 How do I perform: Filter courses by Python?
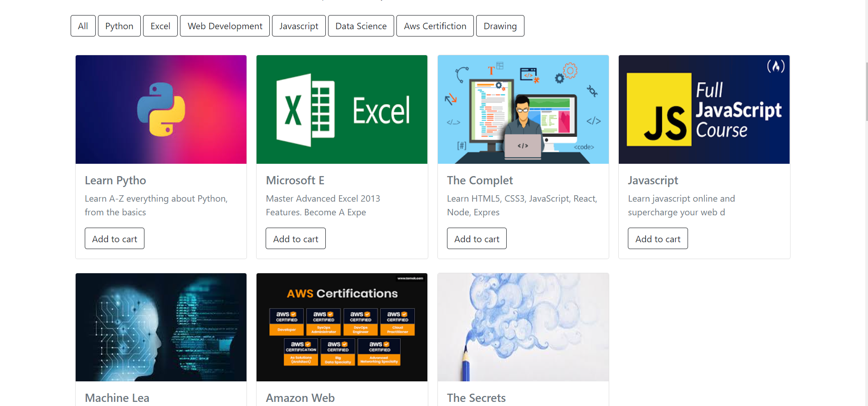point(119,26)
